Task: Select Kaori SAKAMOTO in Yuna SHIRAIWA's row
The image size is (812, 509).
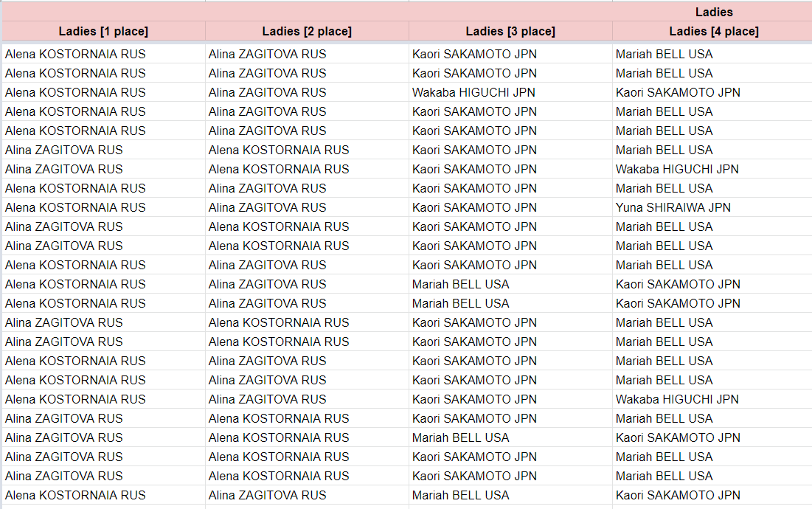Action: [474, 207]
